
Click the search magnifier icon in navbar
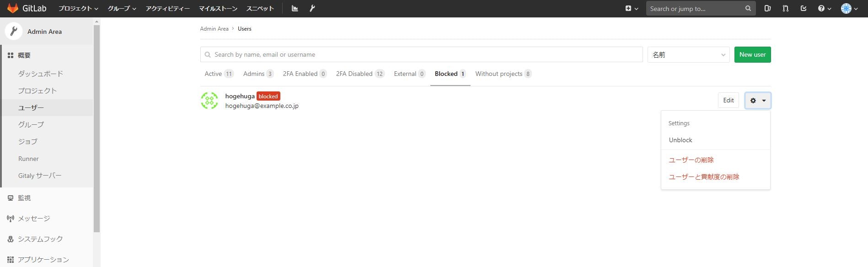click(x=748, y=8)
